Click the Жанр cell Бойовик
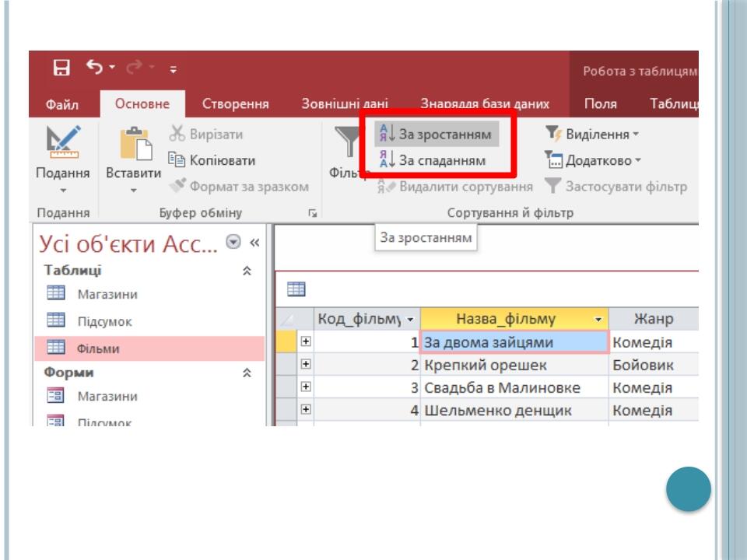Screen dimensions: 747x560 pyautogui.click(x=643, y=365)
